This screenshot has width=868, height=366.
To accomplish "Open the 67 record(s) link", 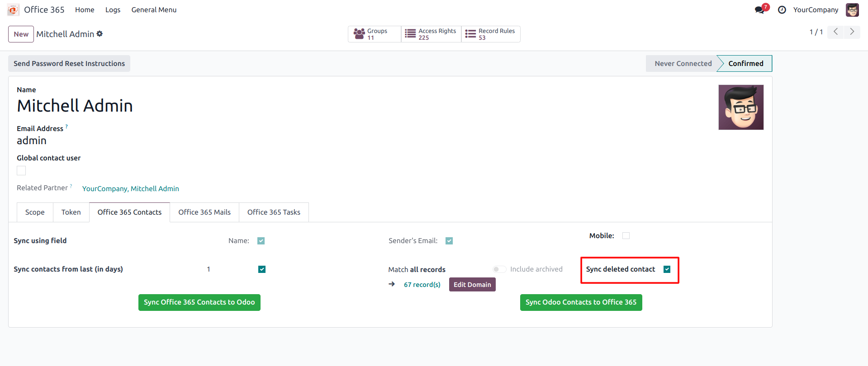I will tap(422, 285).
